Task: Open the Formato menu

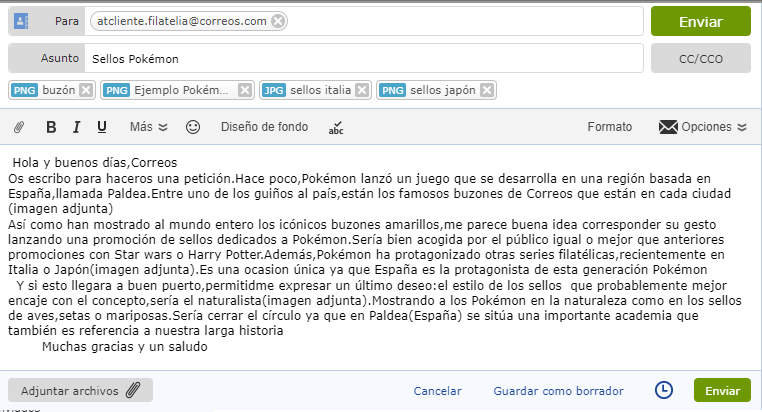Action: 609,127
